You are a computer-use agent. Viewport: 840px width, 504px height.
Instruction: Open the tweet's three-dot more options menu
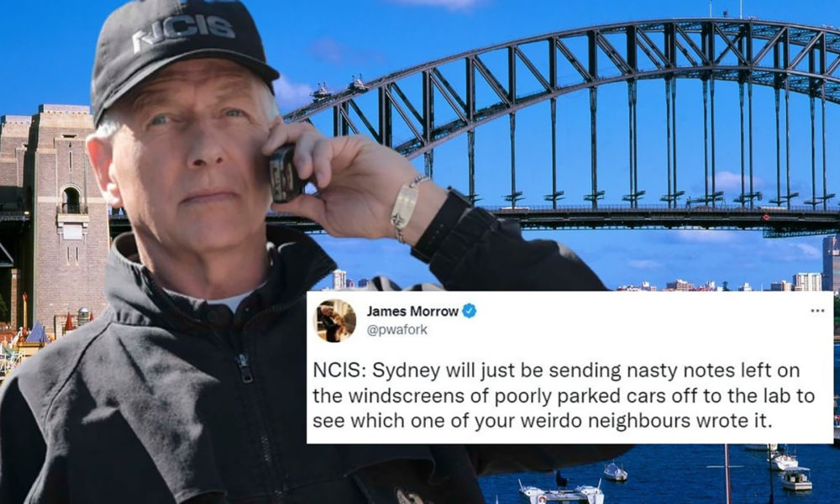[x=816, y=310]
